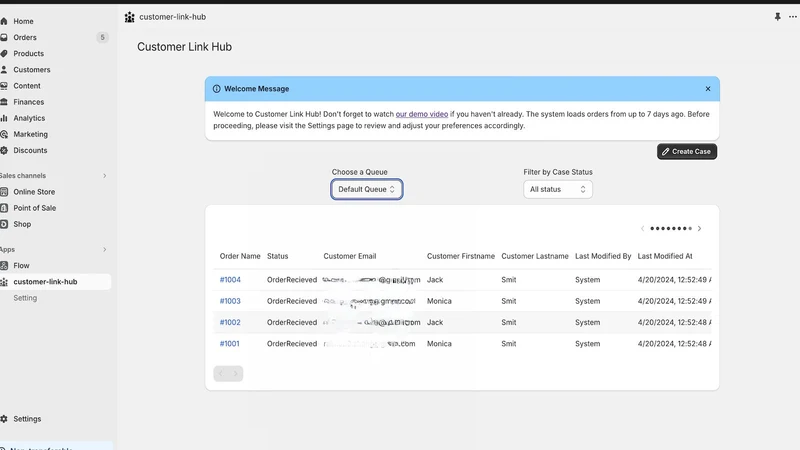Open the Filter by Case Status dropdown

click(558, 189)
